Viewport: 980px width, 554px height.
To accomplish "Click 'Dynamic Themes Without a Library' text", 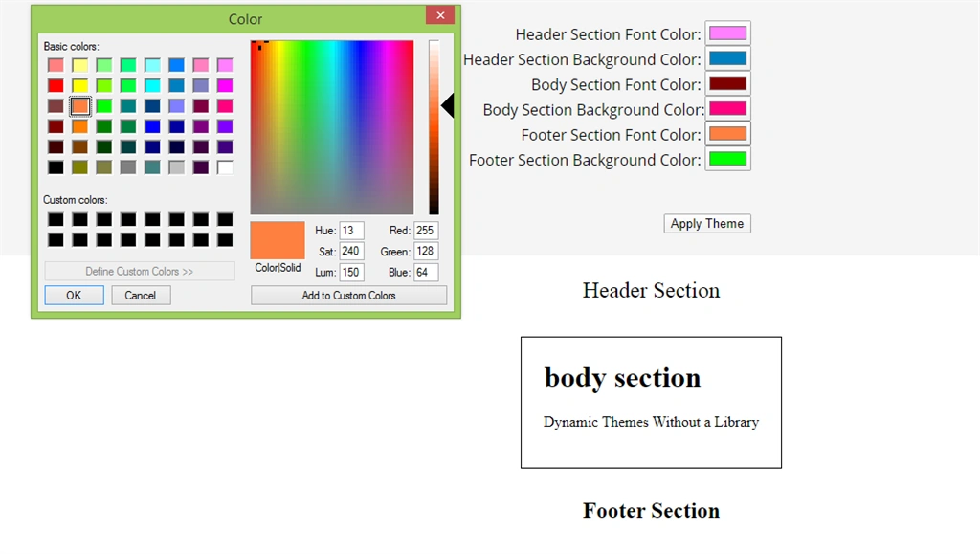I will [x=651, y=422].
